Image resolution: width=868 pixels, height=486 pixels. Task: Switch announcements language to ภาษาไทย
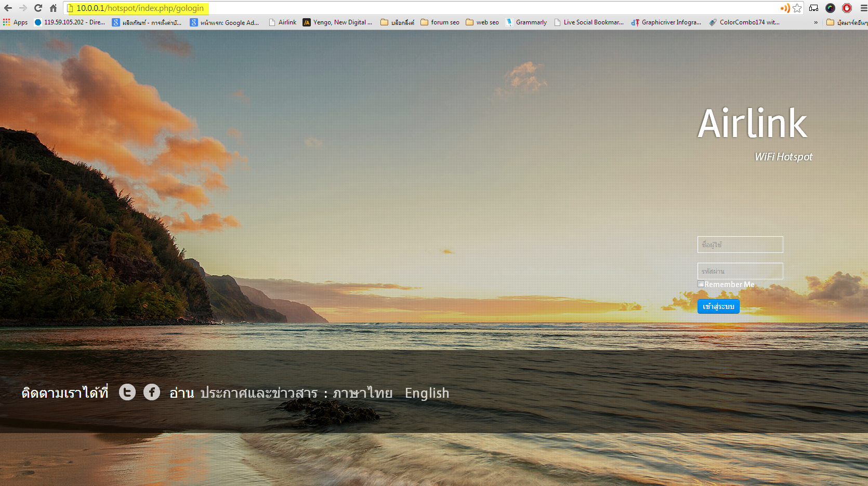pyautogui.click(x=363, y=393)
